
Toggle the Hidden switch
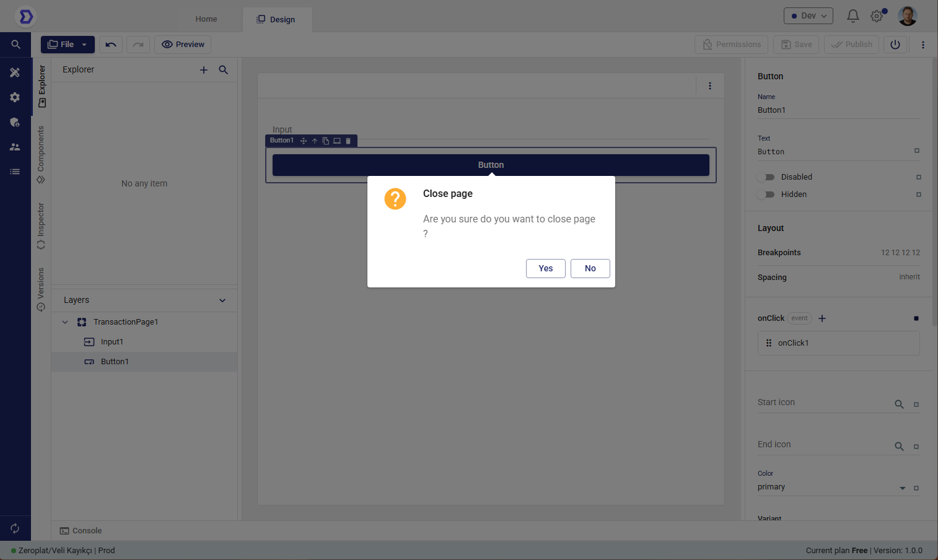point(766,195)
